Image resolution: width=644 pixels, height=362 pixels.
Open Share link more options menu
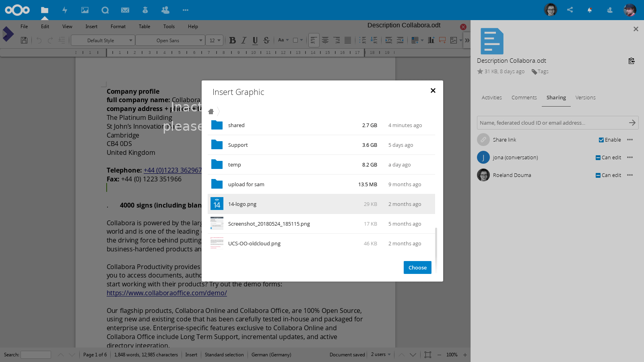630,140
